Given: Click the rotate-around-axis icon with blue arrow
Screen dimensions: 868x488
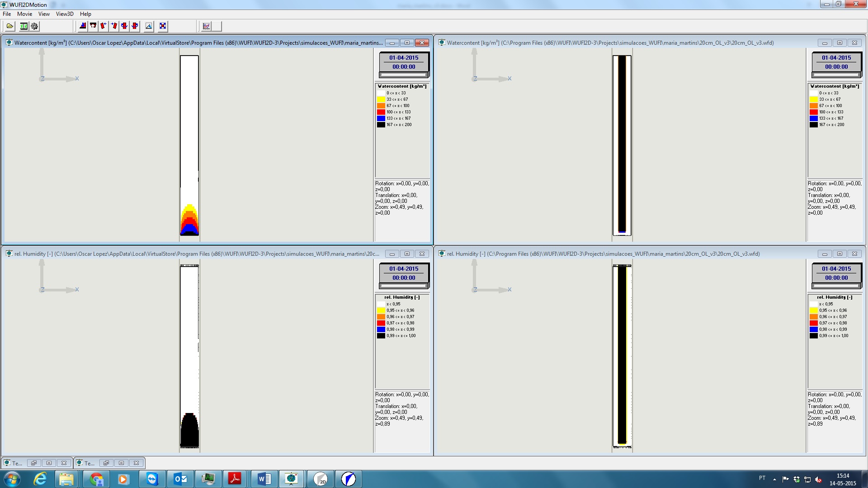Looking at the screenshot, I should point(124,26).
